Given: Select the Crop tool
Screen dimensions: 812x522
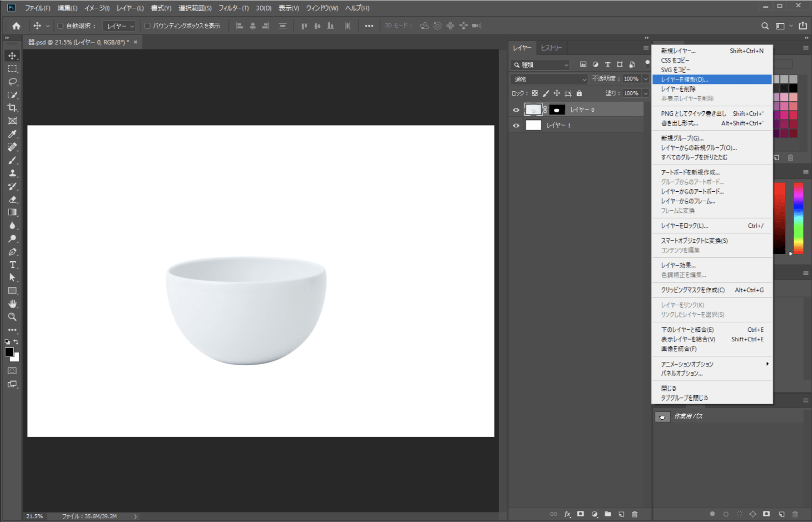Looking at the screenshot, I should 12,108.
